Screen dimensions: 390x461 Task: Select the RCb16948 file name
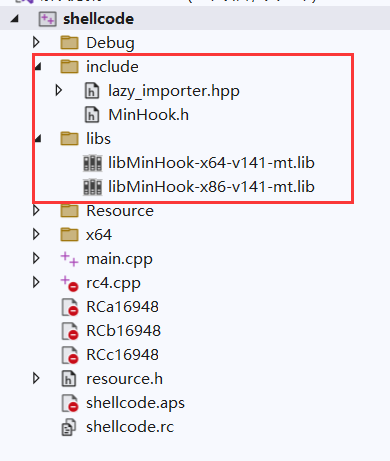(123, 331)
